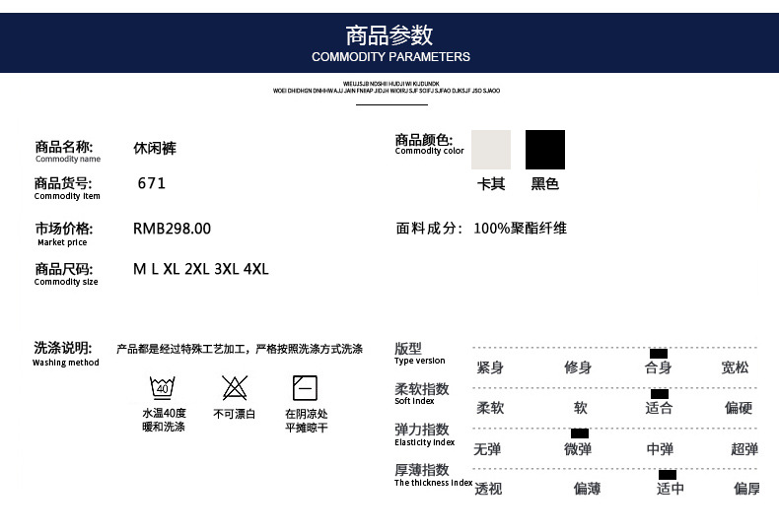
Task: Click the size list M L XL 2XL 3XL 4XL
Action: point(201,269)
